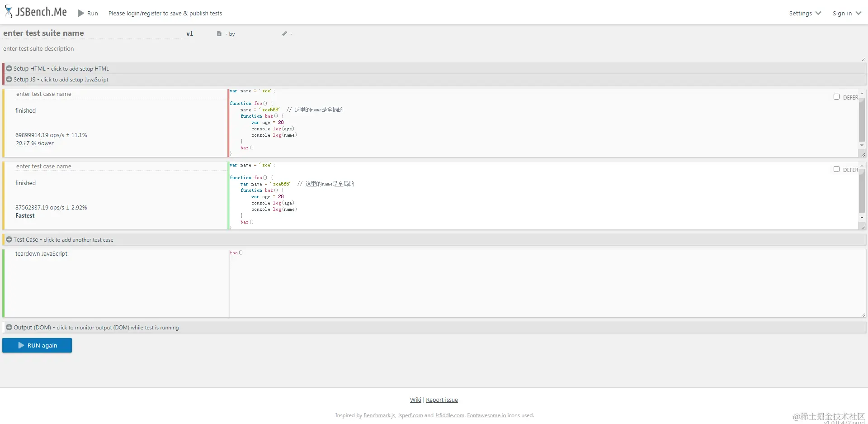Click the Run play icon in header
Viewport: 868px width, 424px height.
(x=81, y=13)
